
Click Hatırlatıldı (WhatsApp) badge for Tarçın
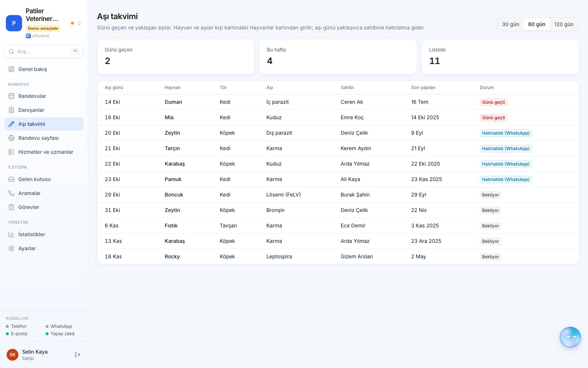point(506,149)
